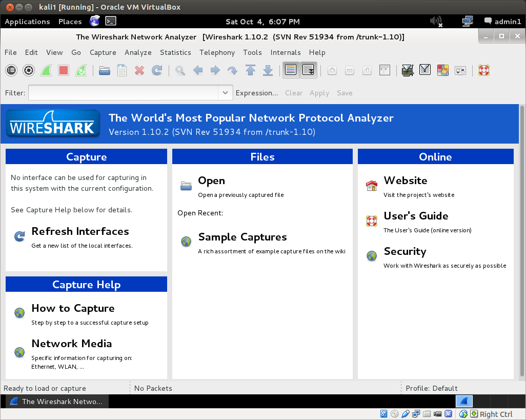Open the Security link

pyautogui.click(x=405, y=251)
